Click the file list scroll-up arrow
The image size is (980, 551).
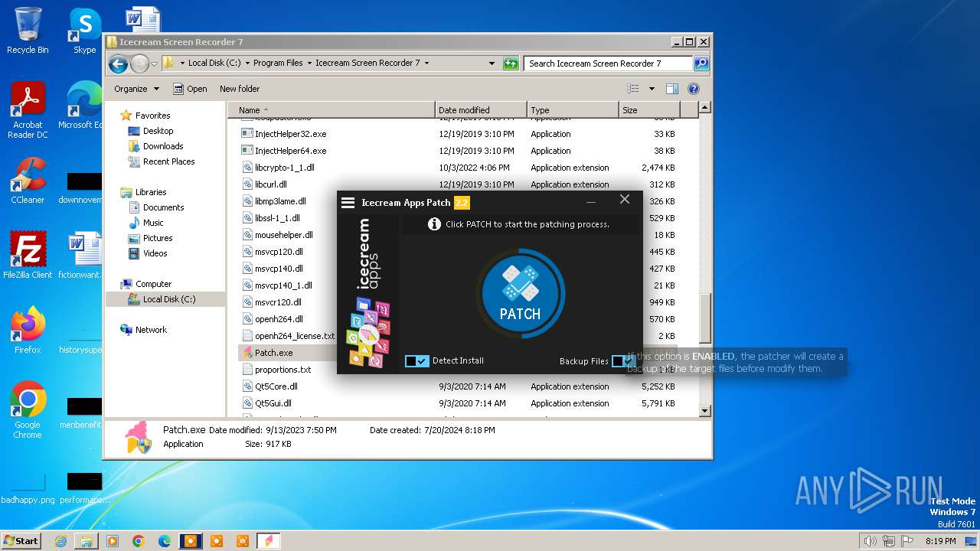pyautogui.click(x=705, y=109)
